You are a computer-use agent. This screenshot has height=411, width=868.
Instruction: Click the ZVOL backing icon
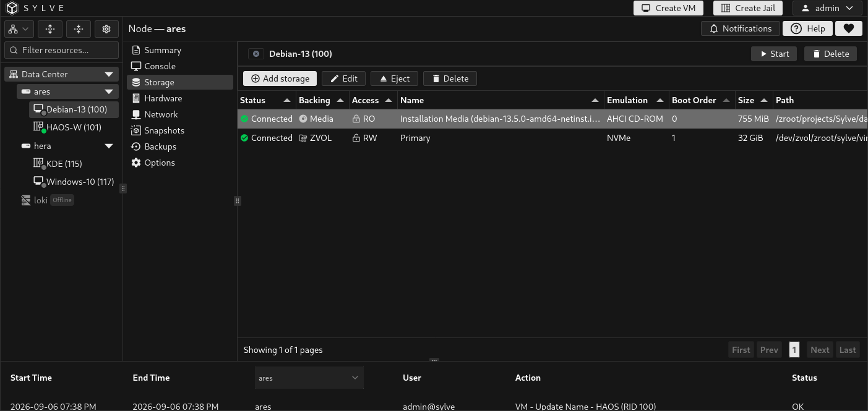pyautogui.click(x=303, y=138)
